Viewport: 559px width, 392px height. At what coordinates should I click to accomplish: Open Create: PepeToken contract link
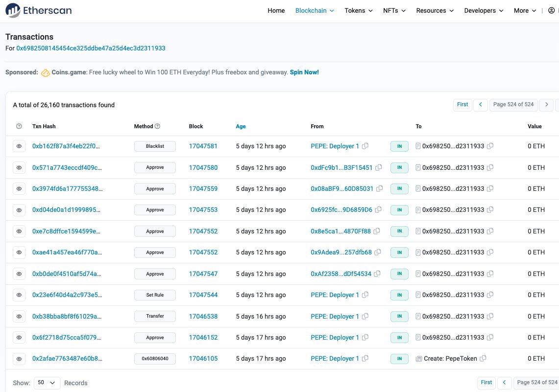(x=450, y=359)
